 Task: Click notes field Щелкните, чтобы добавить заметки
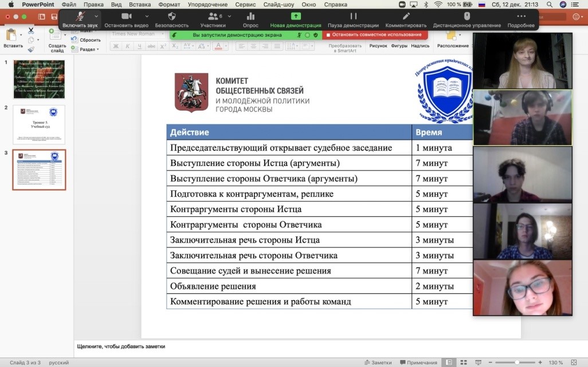click(121, 346)
